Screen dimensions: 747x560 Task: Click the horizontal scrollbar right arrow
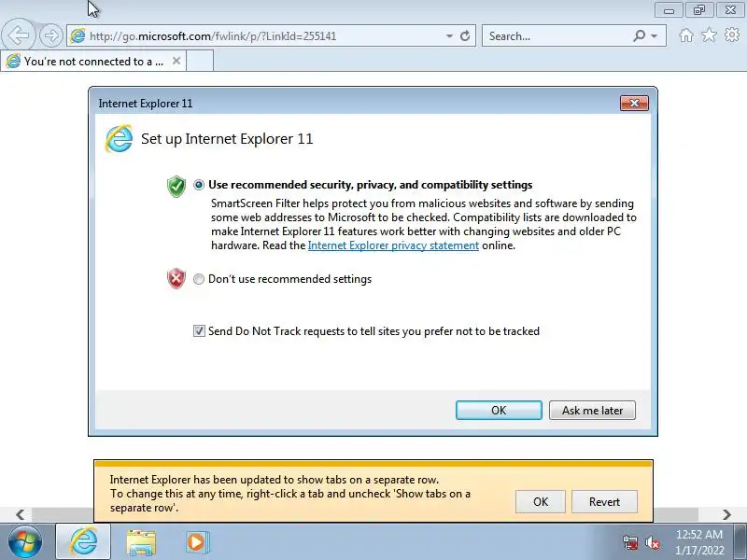[726, 514]
